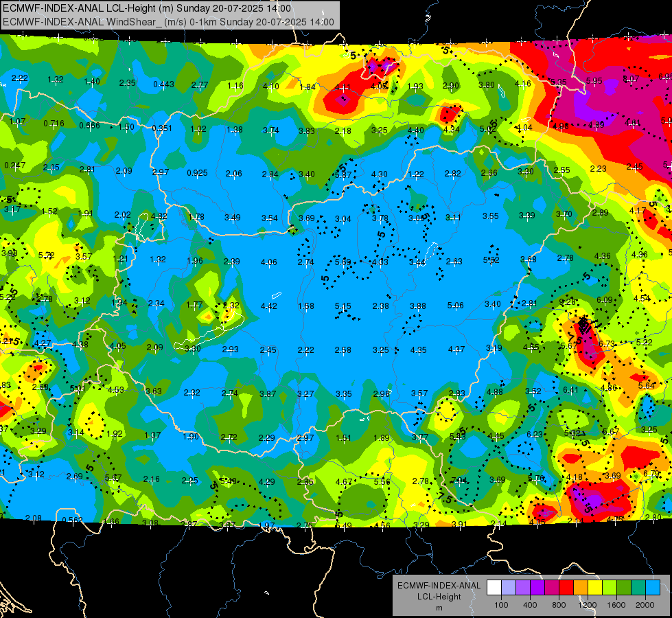Click the grid value 5.01
The height and width of the screenshot is (618, 672).
coord(78,389)
